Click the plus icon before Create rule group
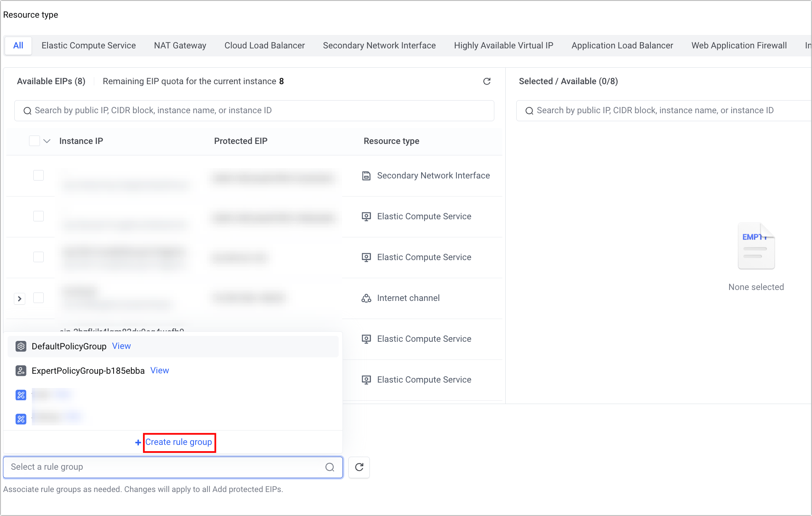The width and height of the screenshot is (812, 516). coord(138,442)
